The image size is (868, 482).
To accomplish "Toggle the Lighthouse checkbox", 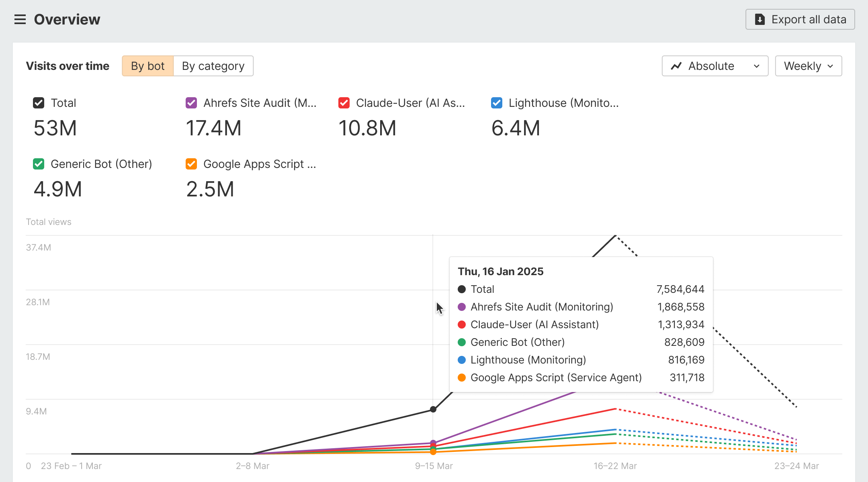I will (x=497, y=103).
